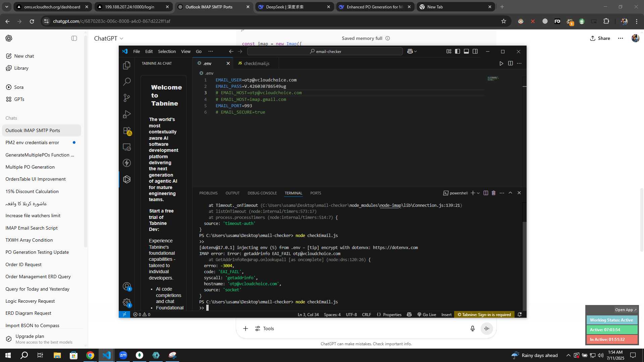Click the Share button in ChatGPT
The height and width of the screenshot is (362, 644).
pyautogui.click(x=600, y=38)
